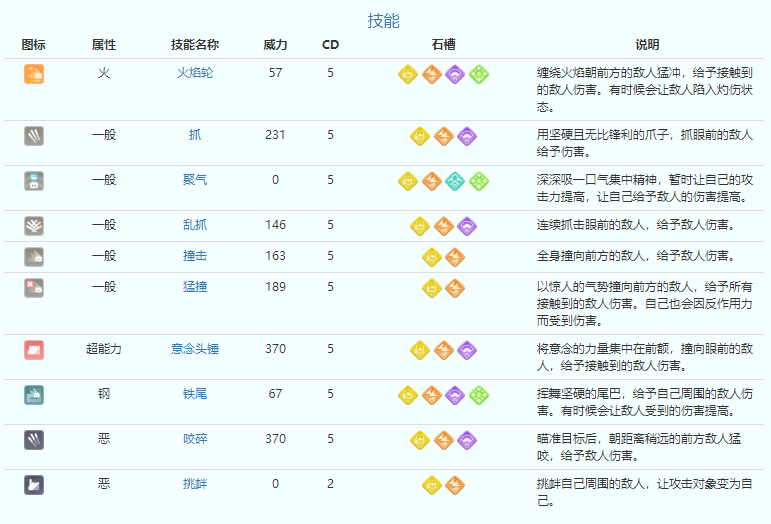Viewport: 771px width, 524px height.
Task: Click the skill icon in the 挑衅 row
Action: 34,484
